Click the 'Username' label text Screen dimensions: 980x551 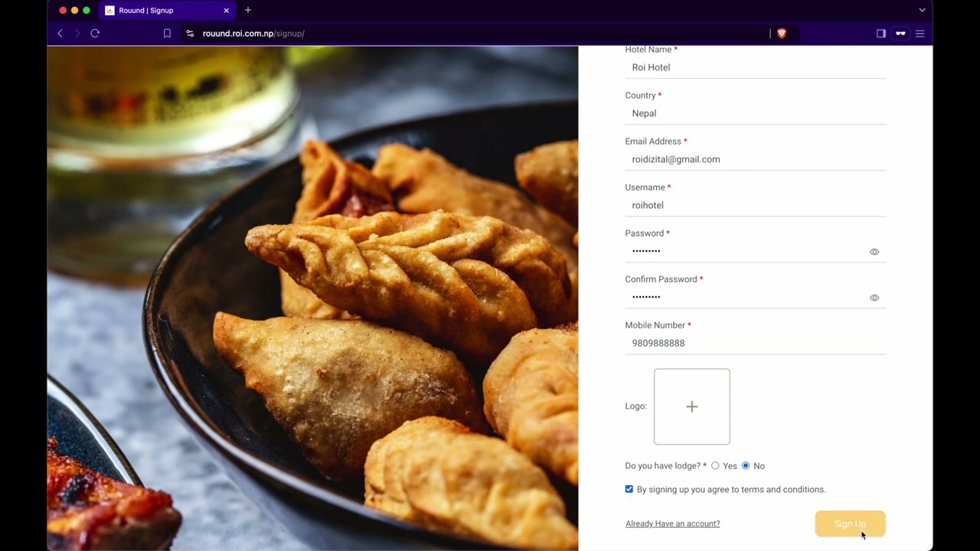coord(645,187)
